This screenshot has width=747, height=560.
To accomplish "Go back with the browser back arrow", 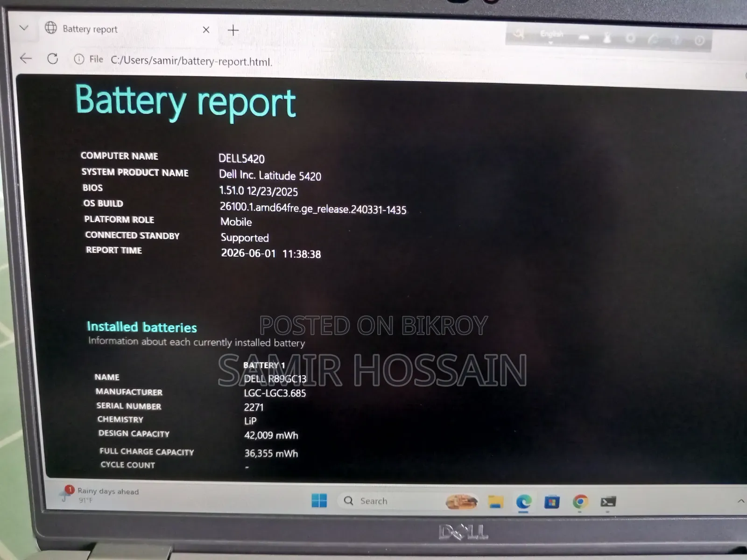I will coord(26,58).
